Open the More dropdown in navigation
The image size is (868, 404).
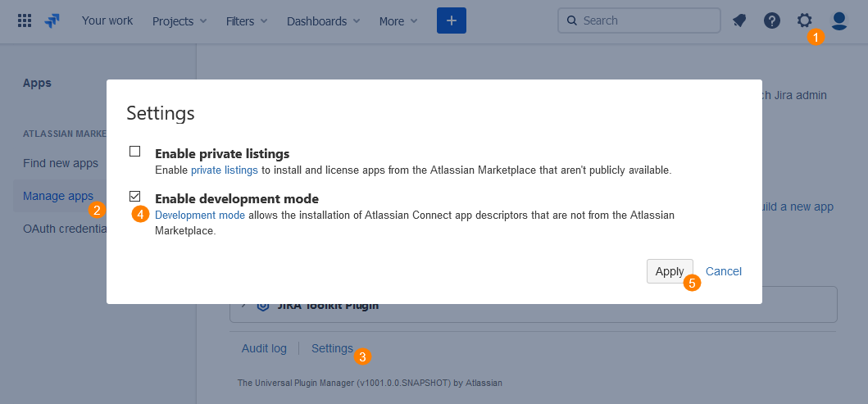tap(398, 21)
